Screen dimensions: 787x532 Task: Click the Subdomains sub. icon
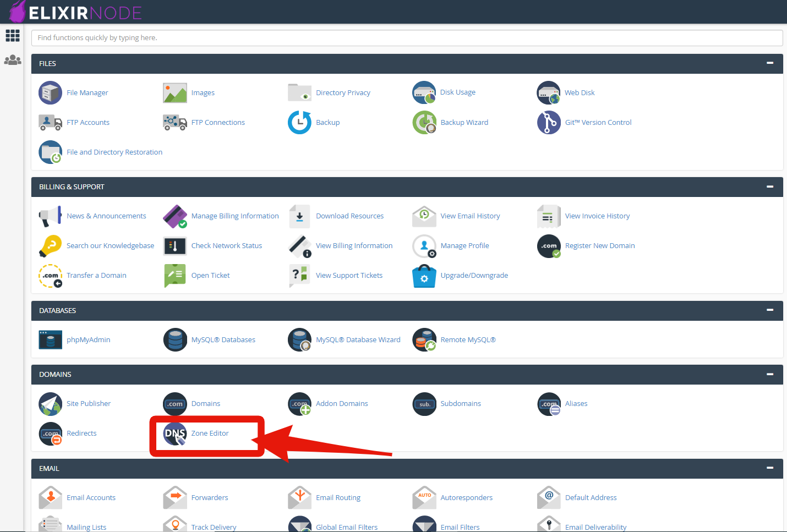point(424,404)
